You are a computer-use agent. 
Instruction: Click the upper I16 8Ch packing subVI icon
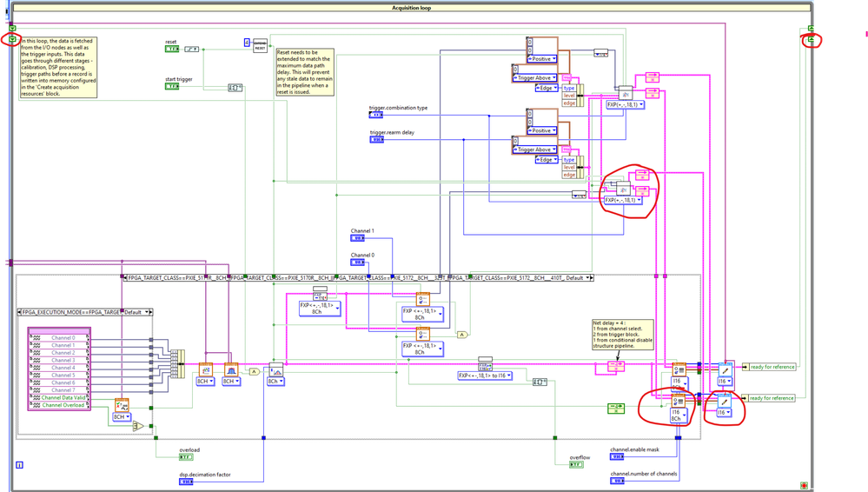point(679,369)
